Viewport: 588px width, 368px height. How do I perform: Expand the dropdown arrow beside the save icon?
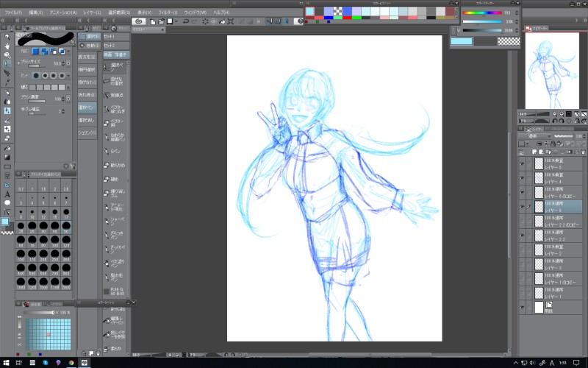coord(176,21)
